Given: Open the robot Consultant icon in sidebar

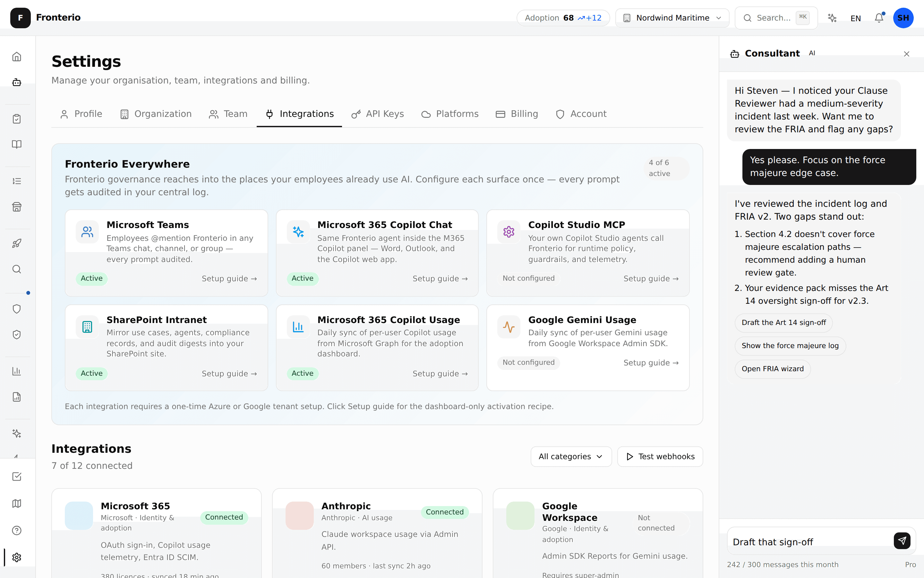Looking at the screenshot, I should 16,82.
